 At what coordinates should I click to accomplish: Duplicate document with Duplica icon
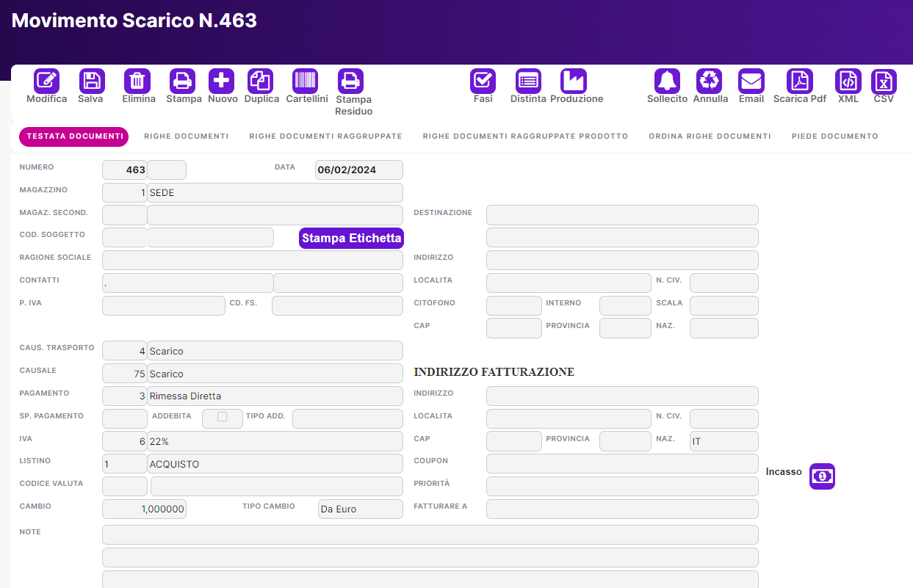(x=261, y=81)
